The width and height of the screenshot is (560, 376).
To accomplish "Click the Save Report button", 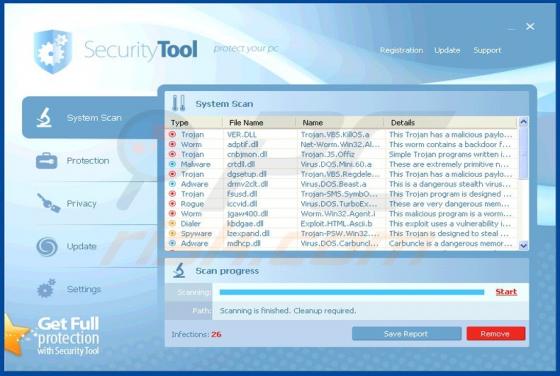I will 406,334.
